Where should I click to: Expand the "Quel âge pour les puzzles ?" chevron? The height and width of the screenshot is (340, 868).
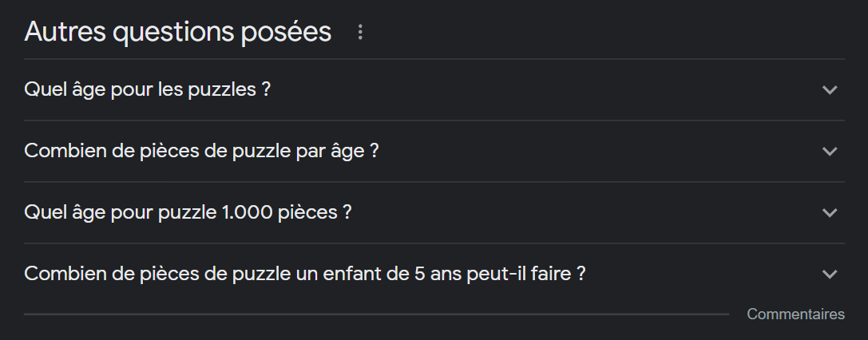pyautogui.click(x=830, y=89)
